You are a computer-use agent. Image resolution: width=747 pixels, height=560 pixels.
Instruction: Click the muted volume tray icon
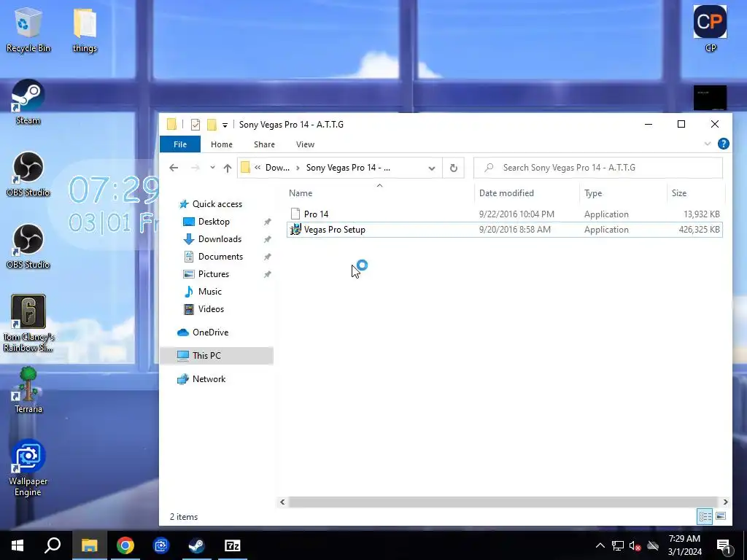(x=635, y=545)
